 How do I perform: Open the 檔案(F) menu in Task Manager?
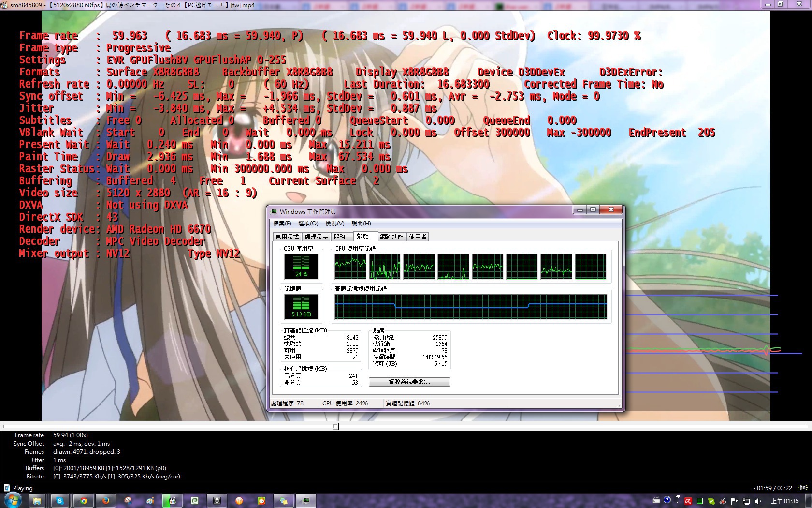(x=282, y=224)
